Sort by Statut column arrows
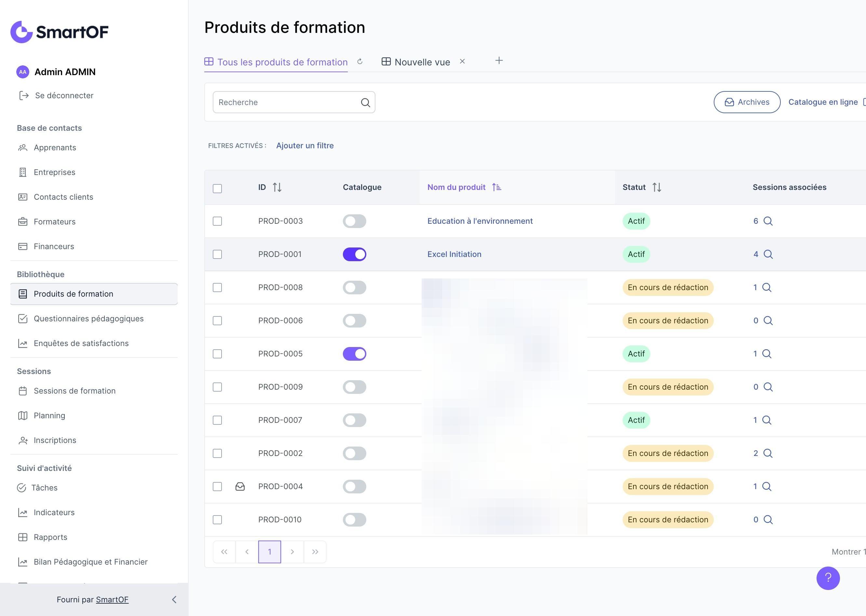 point(656,187)
